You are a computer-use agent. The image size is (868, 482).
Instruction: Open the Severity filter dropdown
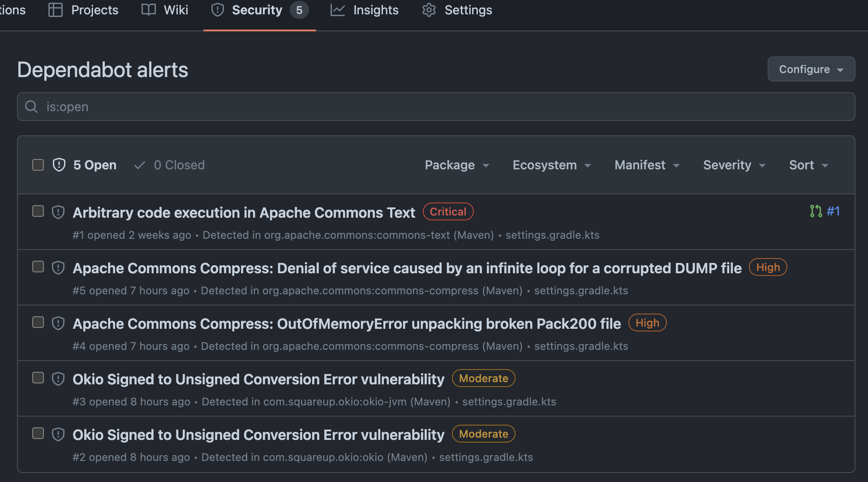click(x=734, y=165)
